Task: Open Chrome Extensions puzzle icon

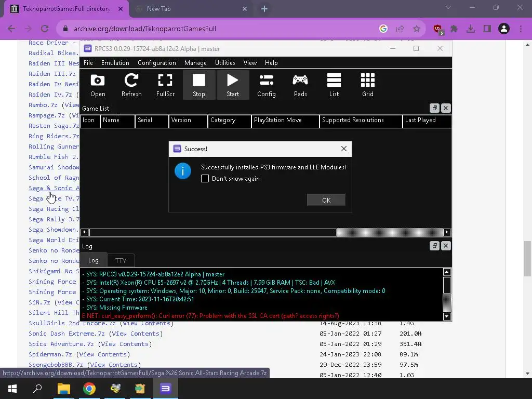Action: click(454, 29)
